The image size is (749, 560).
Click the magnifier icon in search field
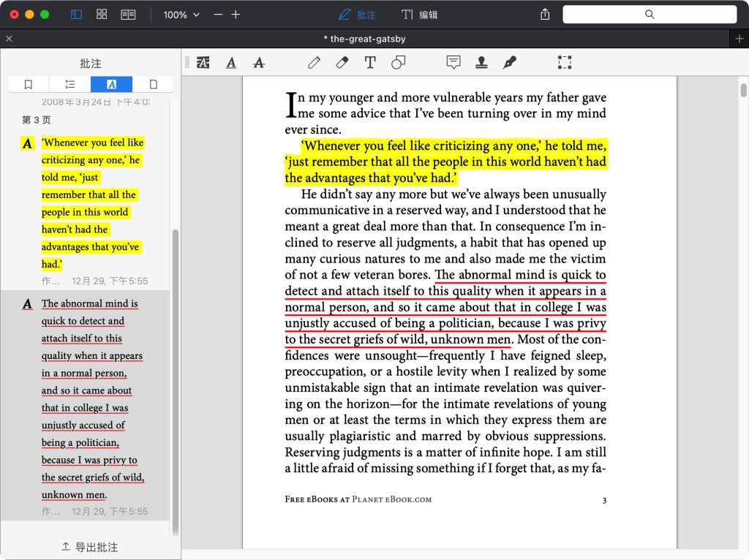[650, 15]
